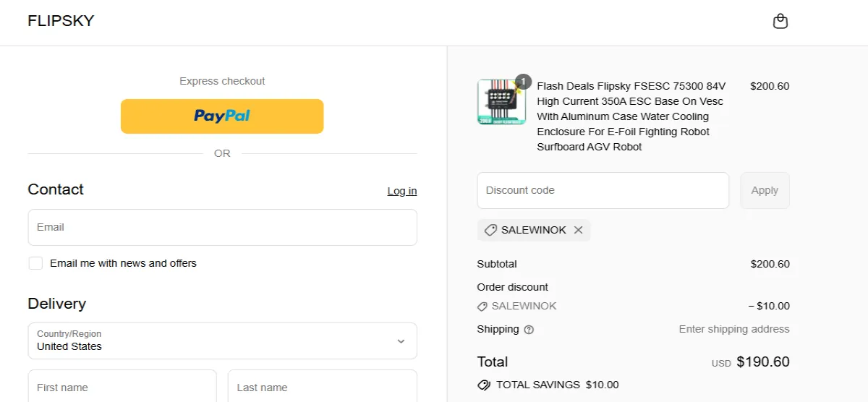Click the Country/Region chevron arrow
Screen dimensions: 868x402
(x=401, y=341)
